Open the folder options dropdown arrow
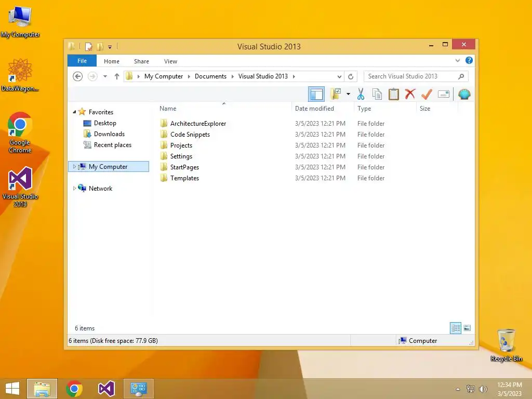Image resolution: width=532 pixels, height=399 pixels. click(348, 94)
